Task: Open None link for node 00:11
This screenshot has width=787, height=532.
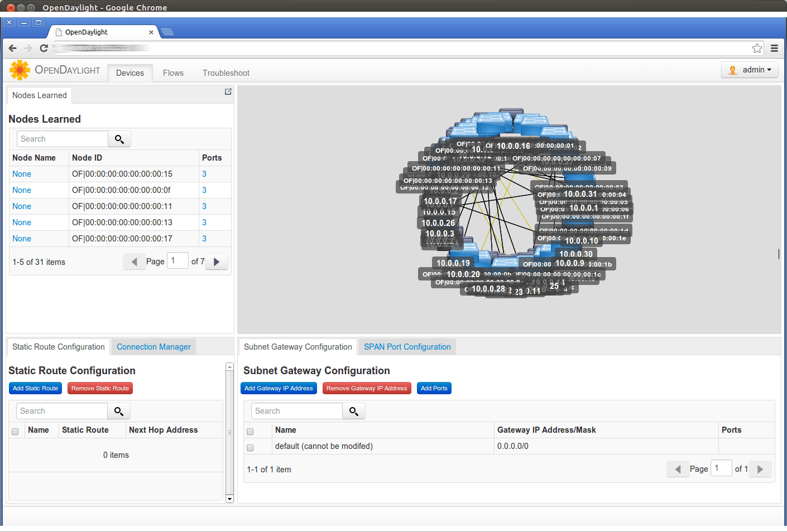Action: click(x=22, y=206)
